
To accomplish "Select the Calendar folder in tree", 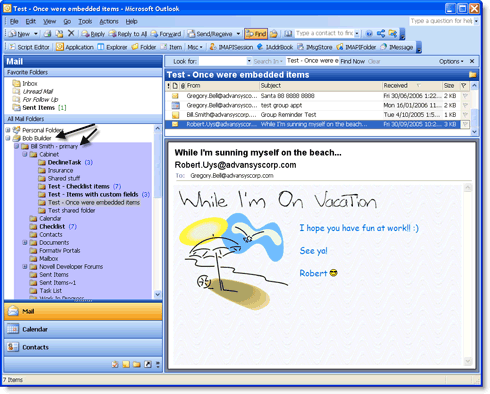I will coord(45,218).
